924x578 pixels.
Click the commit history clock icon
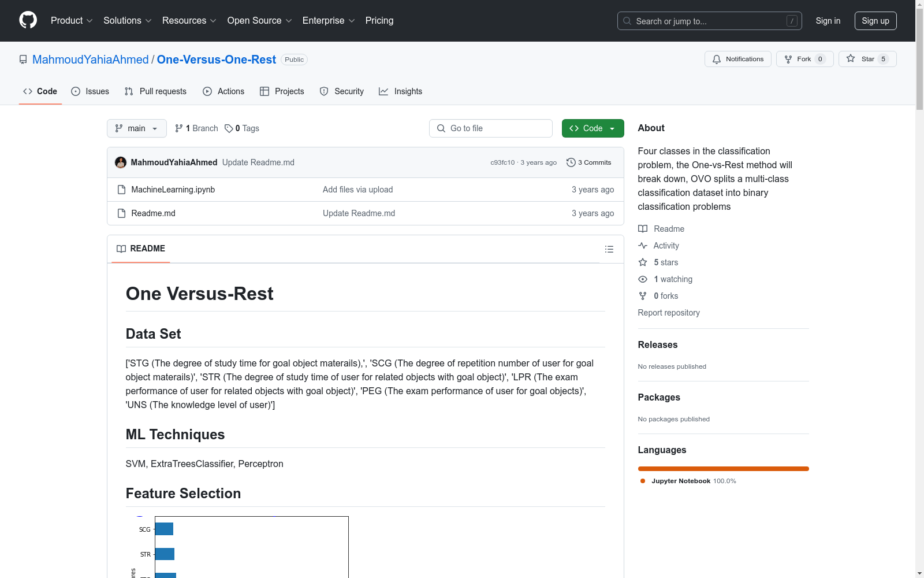point(571,162)
